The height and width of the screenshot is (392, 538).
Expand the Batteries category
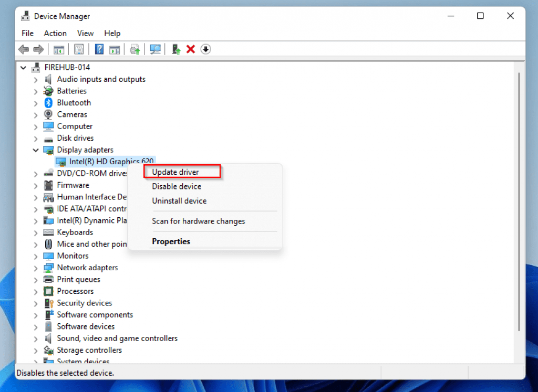point(36,91)
